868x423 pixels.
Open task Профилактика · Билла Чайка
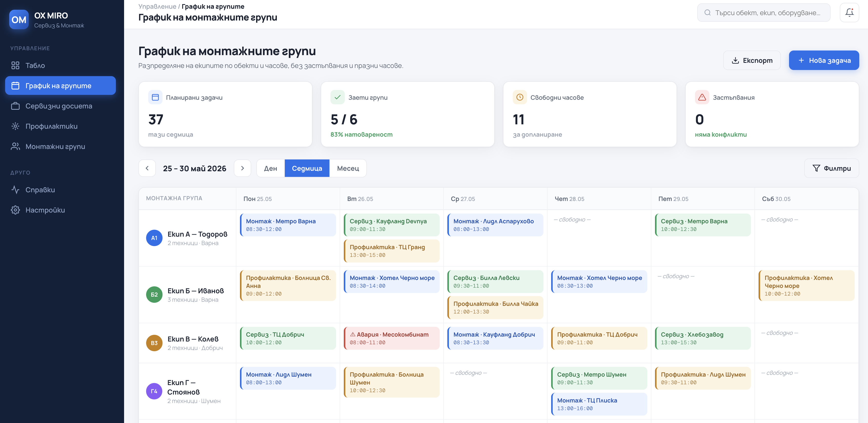(x=495, y=308)
